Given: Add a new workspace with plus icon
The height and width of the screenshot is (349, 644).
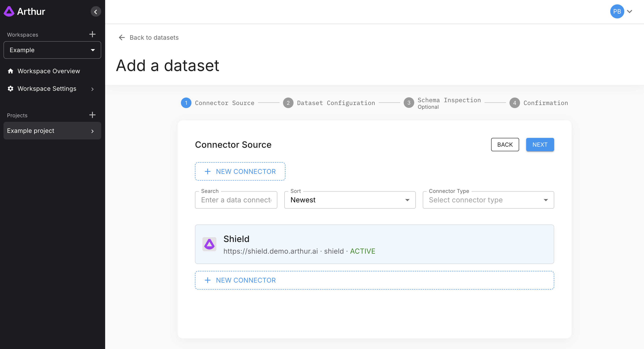Looking at the screenshot, I should [92, 34].
